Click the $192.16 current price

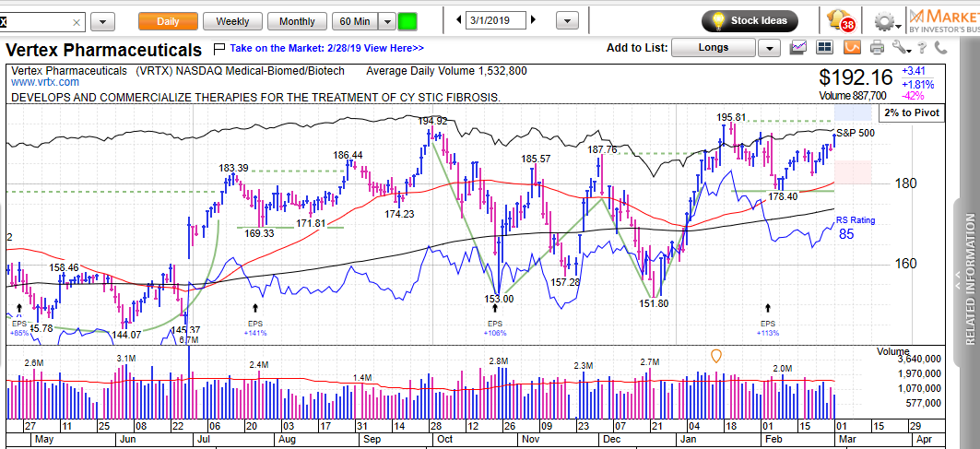(x=856, y=78)
